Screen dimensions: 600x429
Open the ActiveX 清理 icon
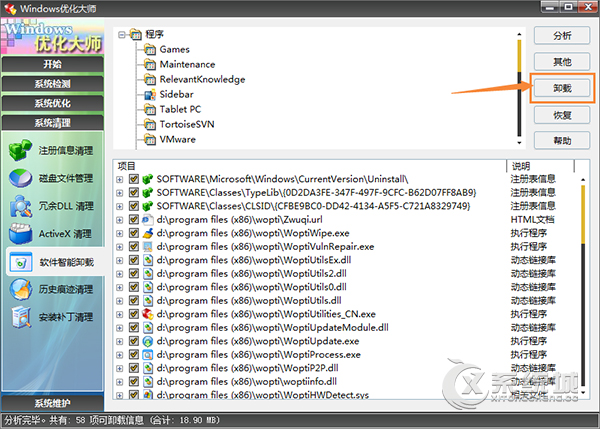(x=20, y=234)
